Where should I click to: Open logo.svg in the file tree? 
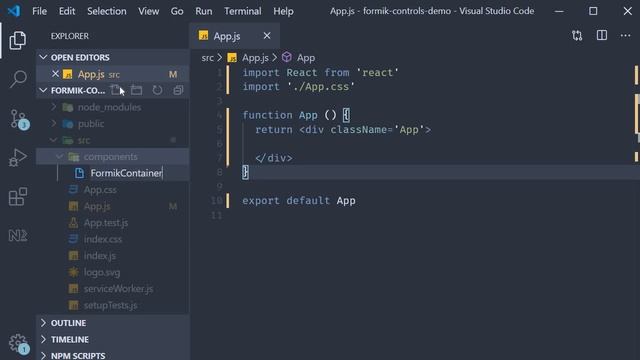point(113,272)
